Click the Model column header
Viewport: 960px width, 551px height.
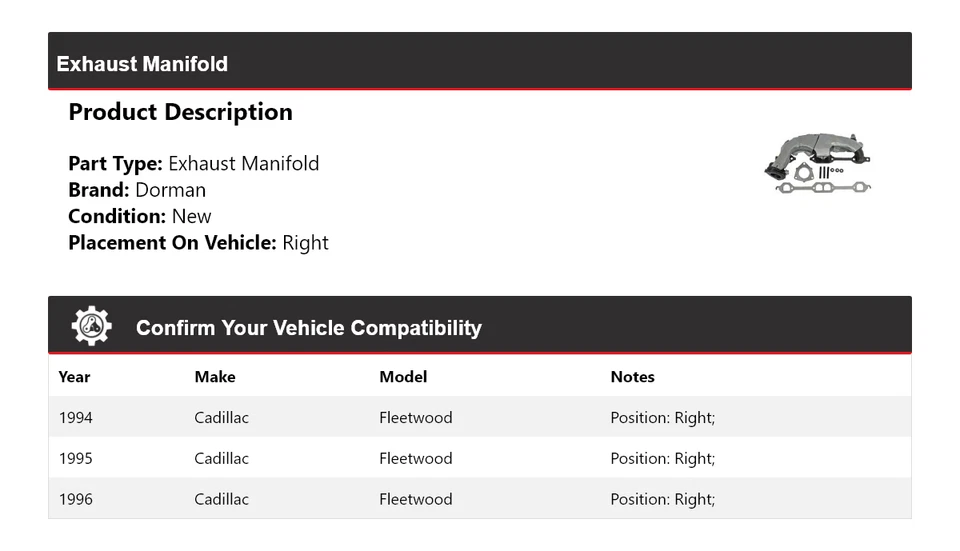click(x=403, y=377)
